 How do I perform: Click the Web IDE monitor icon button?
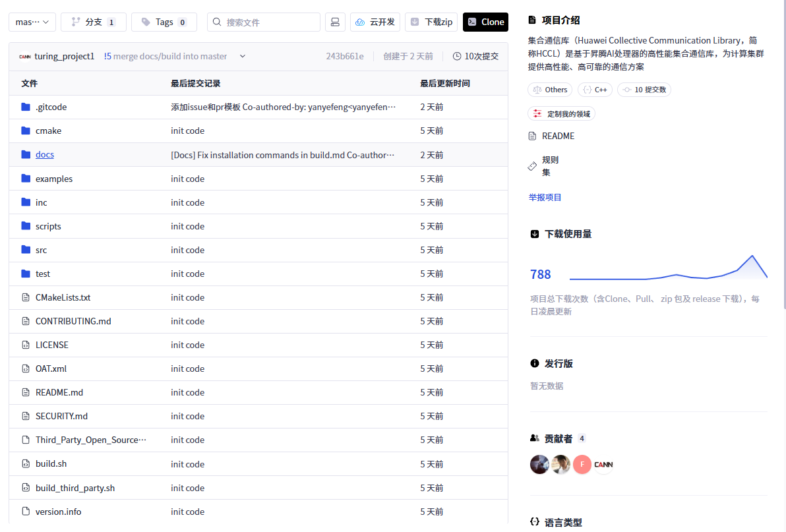coord(335,22)
